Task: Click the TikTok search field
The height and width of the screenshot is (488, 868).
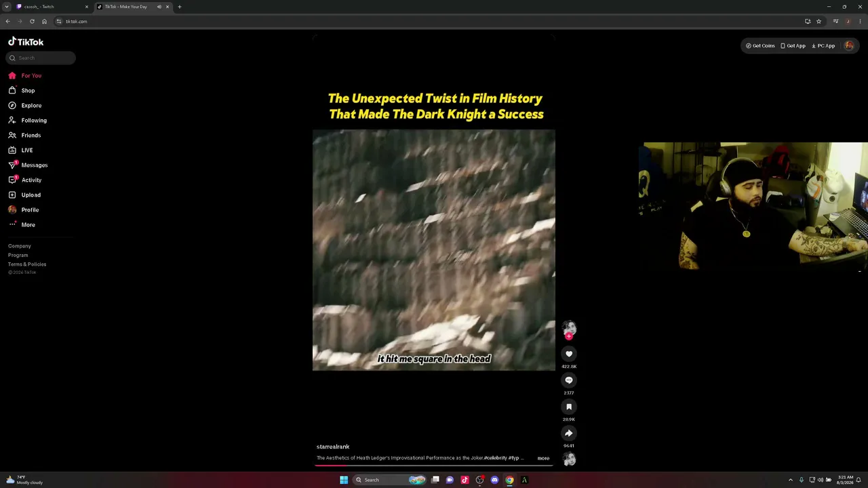Action: [41, 58]
